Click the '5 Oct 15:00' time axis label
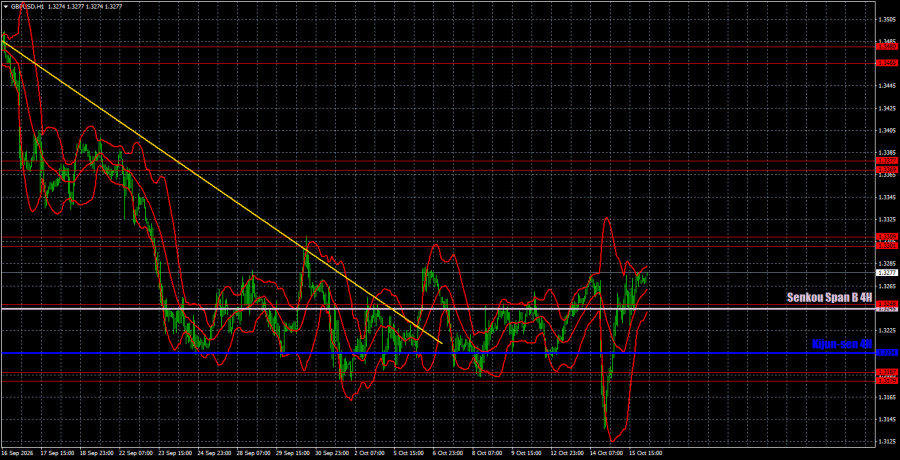The height and width of the screenshot is (460, 900). [408, 453]
